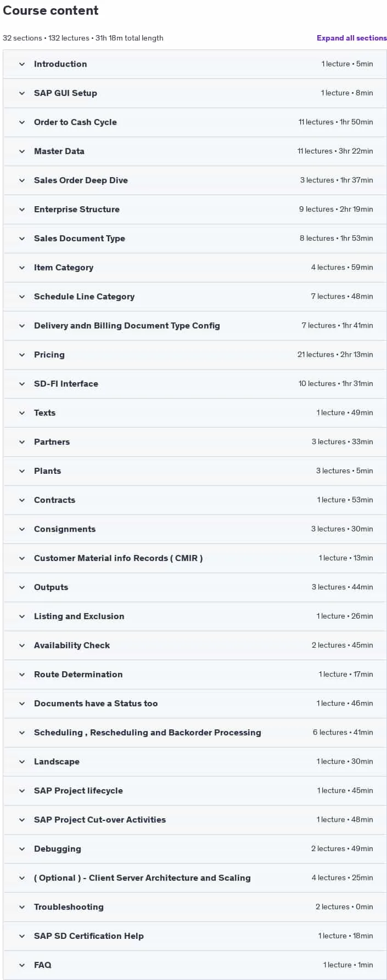Expand the Master Data chevron icon
Viewport: 387px width, 980px height.
point(22,151)
